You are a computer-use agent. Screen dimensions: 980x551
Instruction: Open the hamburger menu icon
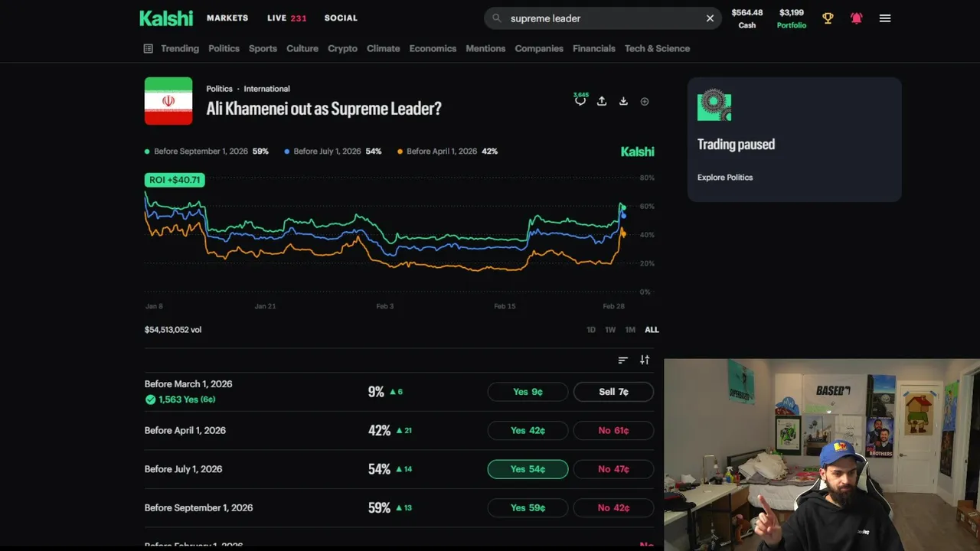point(885,18)
